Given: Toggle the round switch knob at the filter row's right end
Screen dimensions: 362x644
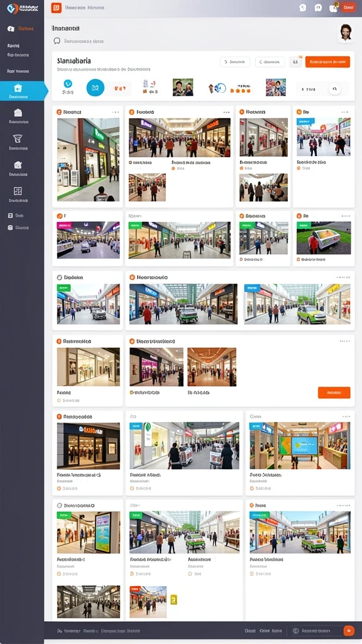Looking at the screenshot, I should pyautogui.click(x=335, y=88).
